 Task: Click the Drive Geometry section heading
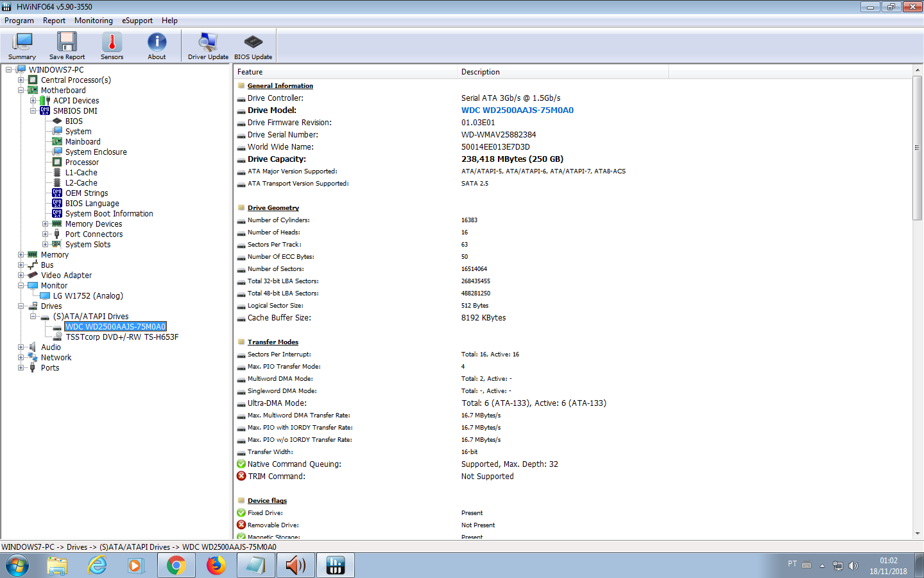point(273,207)
